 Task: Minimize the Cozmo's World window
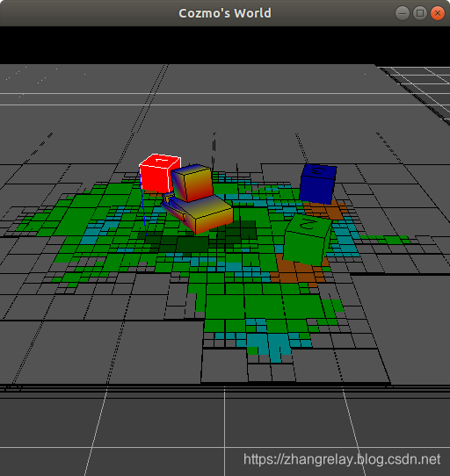[403, 13]
